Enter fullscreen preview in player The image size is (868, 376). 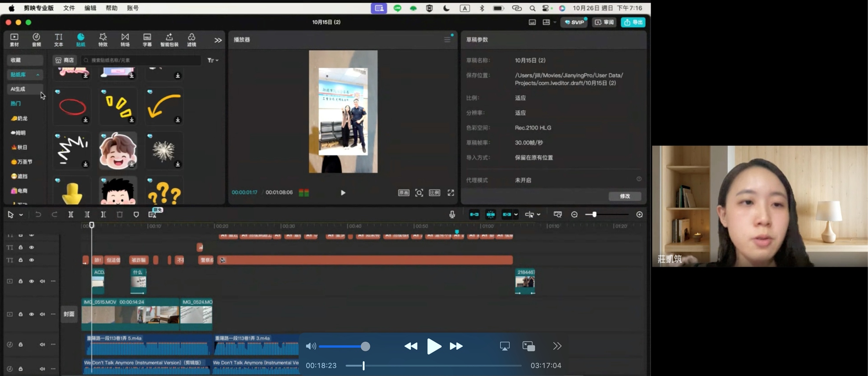tap(451, 193)
